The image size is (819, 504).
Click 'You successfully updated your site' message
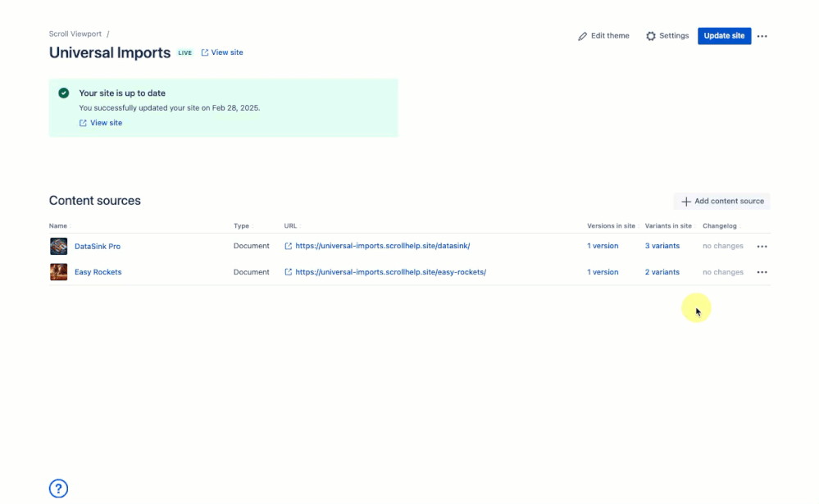pyautogui.click(x=169, y=108)
